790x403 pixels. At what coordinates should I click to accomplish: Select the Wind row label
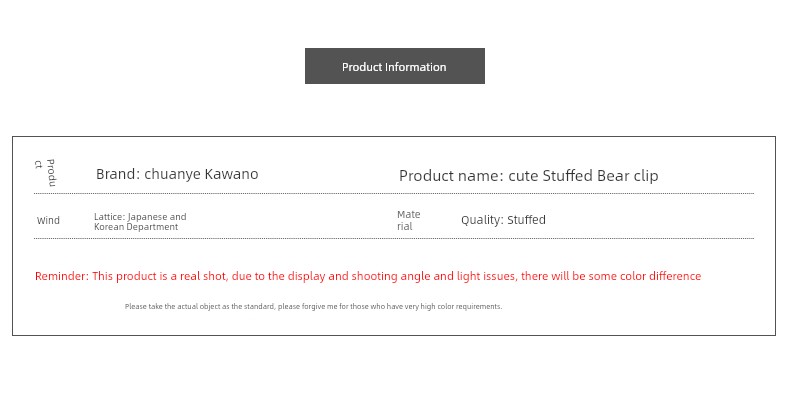pyautogui.click(x=48, y=220)
